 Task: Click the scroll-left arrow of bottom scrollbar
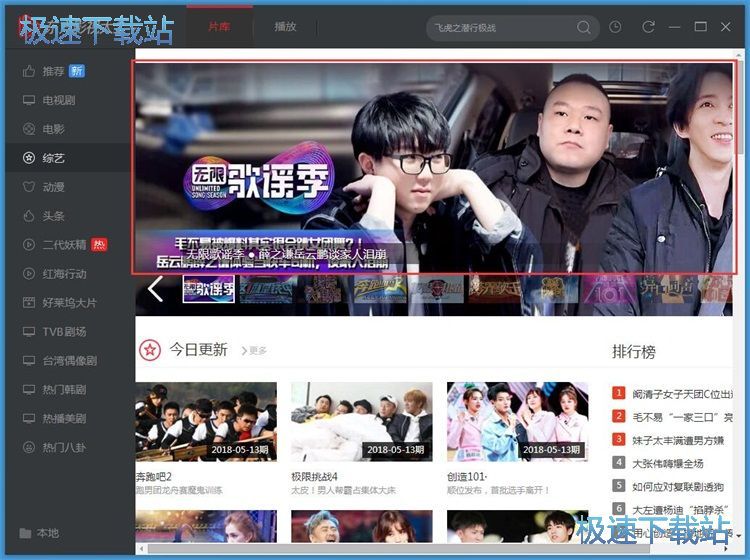(x=142, y=549)
